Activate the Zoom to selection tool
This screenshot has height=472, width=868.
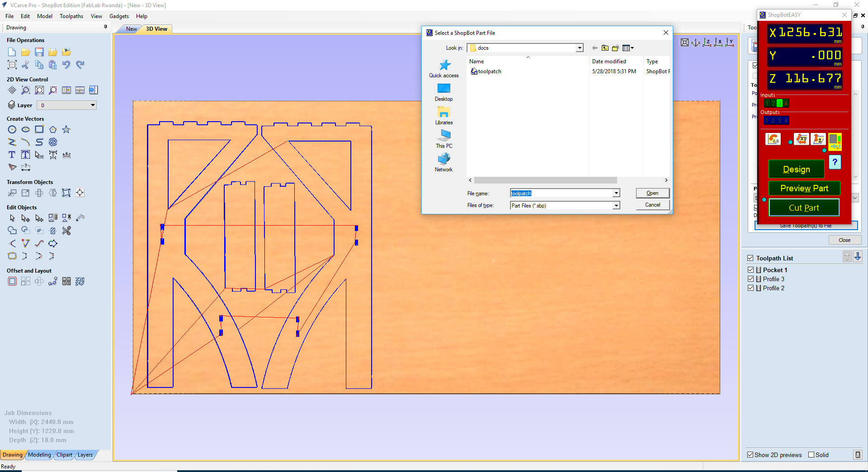pos(53,90)
